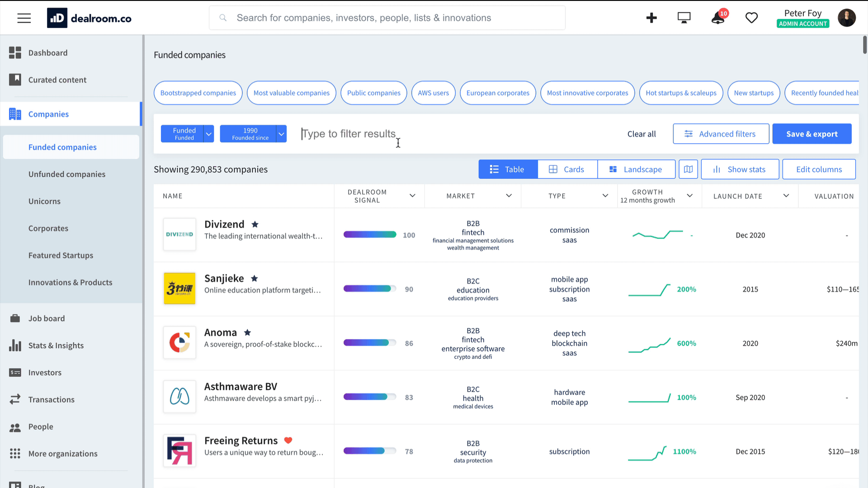Toggle star next to Anoma
Viewport: 868px width, 488px height.
(x=247, y=333)
